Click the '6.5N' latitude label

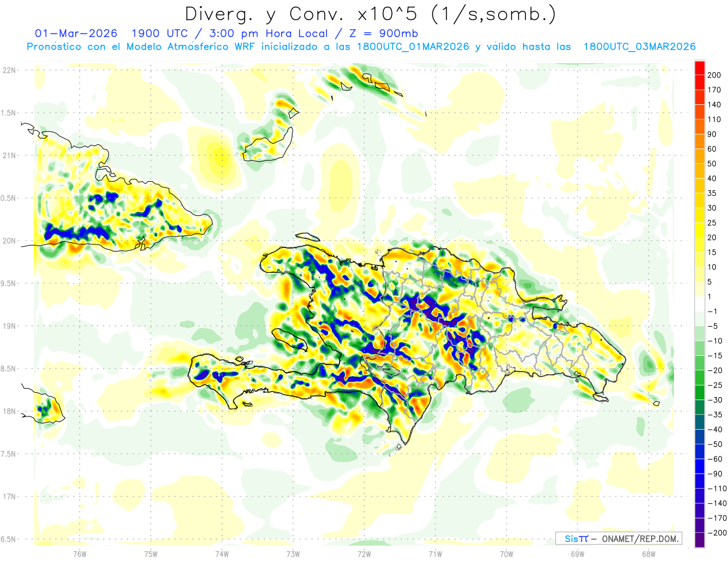click(x=8, y=540)
